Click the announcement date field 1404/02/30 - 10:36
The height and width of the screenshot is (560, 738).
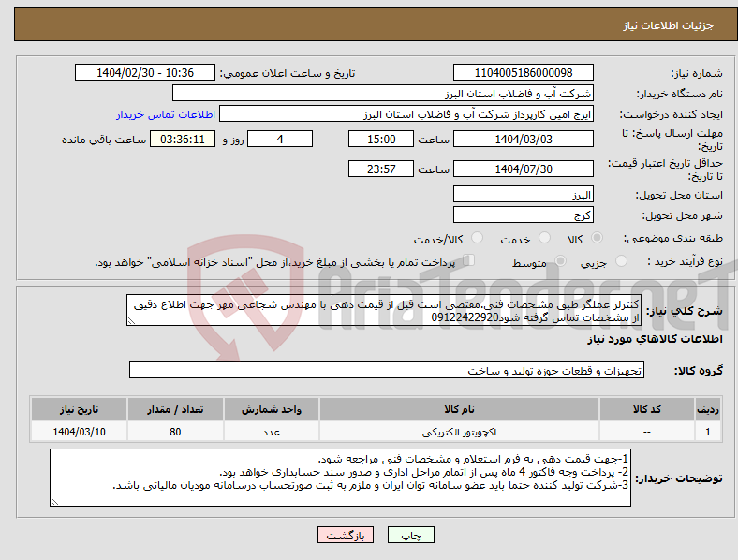coord(145,72)
